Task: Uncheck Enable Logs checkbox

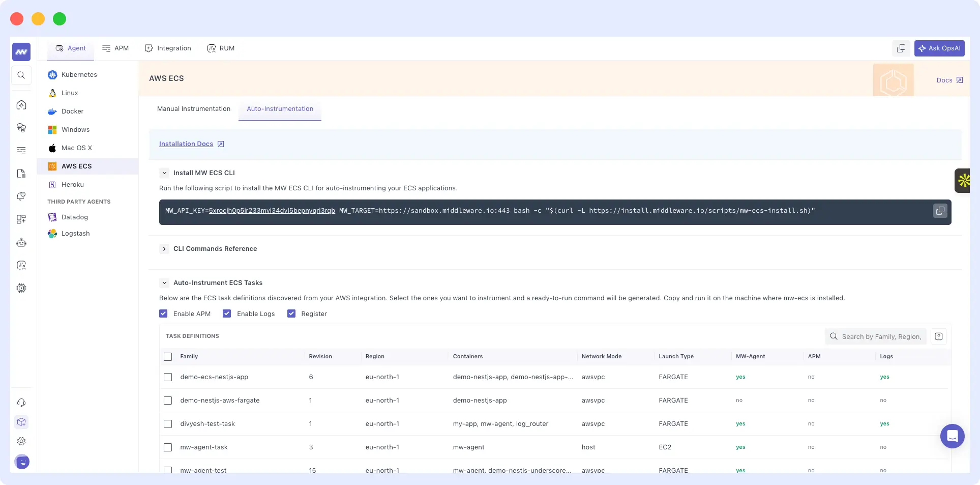Action: pos(227,313)
